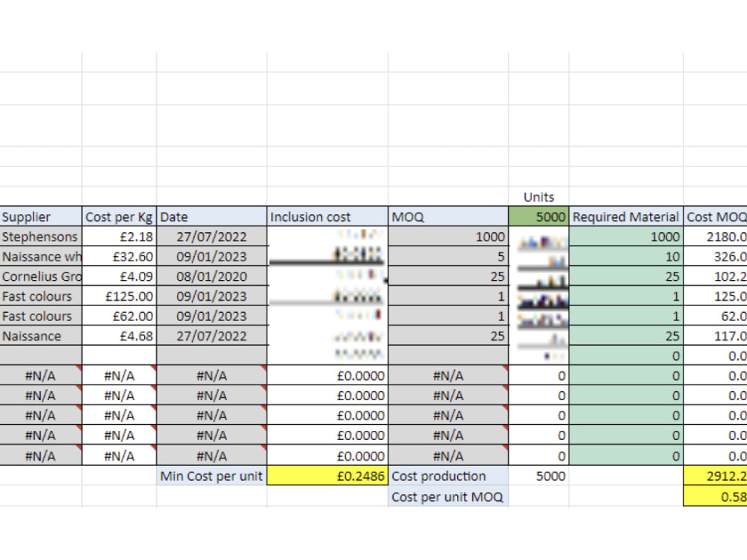Screen dimensions: 747x560
Task: Select the Fast colours cell priced £125.00
Action: pos(40,296)
